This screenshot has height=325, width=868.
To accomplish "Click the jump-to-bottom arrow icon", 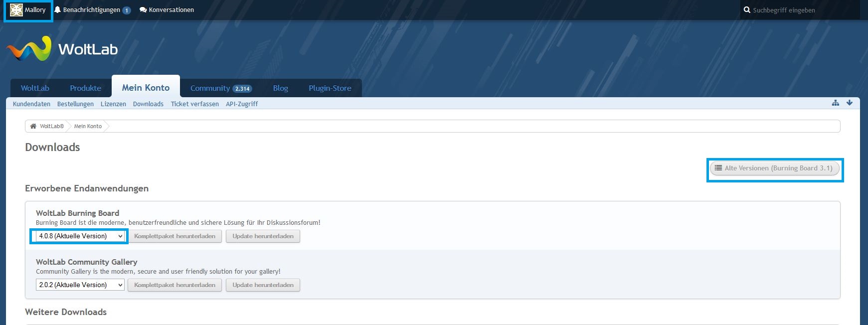I will click(850, 103).
